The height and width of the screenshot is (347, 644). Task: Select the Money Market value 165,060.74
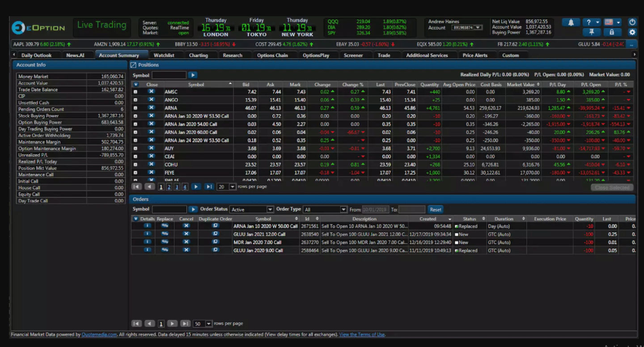pyautogui.click(x=112, y=77)
